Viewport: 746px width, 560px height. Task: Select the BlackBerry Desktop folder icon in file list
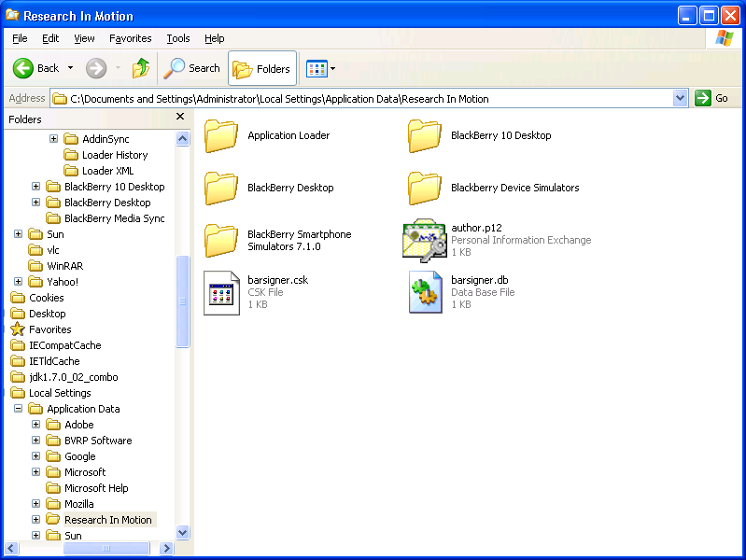[221, 189]
